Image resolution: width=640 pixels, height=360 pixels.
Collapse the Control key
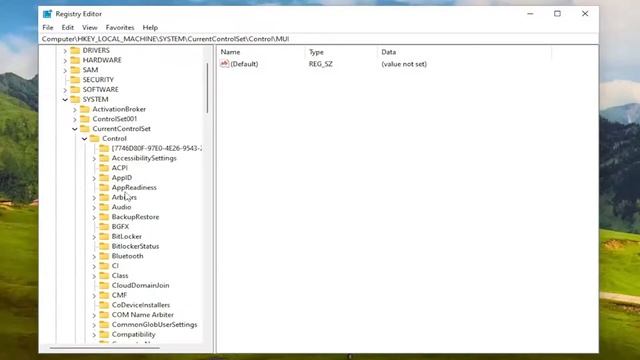(84, 139)
